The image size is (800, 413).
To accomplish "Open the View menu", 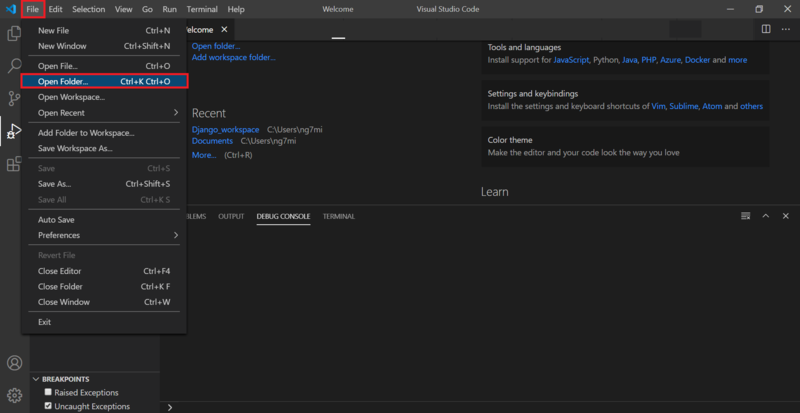I will 123,9.
